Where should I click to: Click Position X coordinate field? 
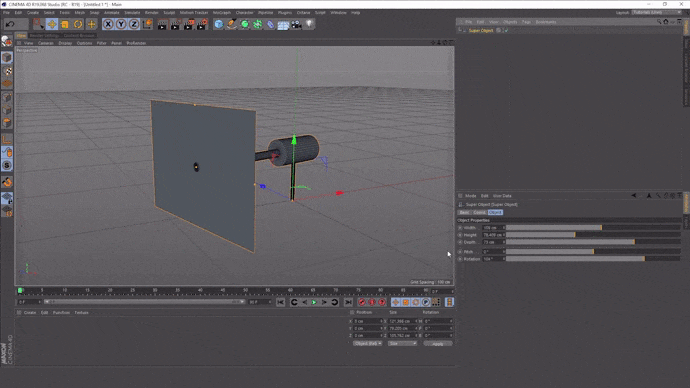[368, 321]
